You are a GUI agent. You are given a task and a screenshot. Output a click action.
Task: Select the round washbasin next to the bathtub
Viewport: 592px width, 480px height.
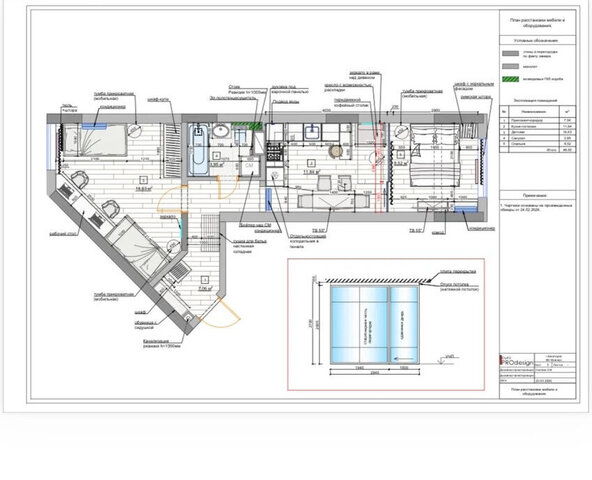[x=220, y=131]
